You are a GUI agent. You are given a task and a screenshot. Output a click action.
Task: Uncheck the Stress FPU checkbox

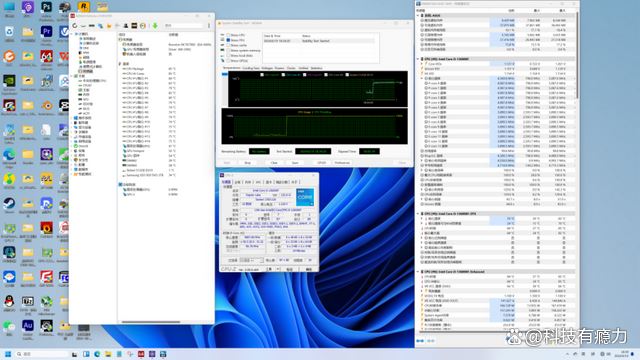click(228, 40)
